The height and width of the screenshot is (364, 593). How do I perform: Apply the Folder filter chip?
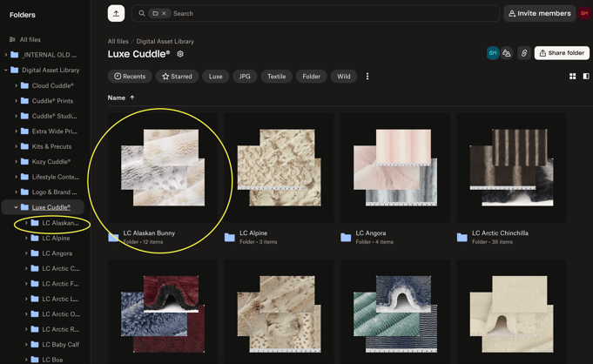311,77
